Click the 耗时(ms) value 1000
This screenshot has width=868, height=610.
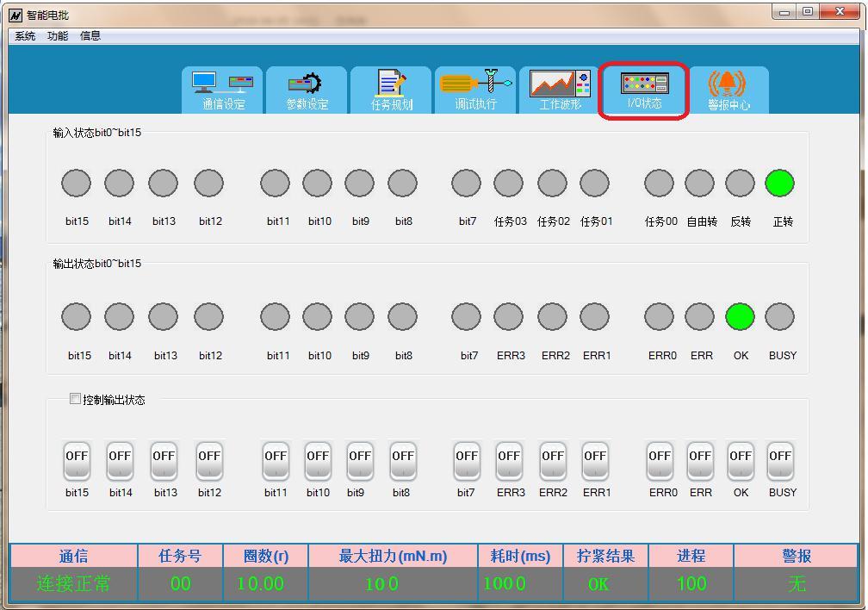pyautogui.click(x=505, y=583)
